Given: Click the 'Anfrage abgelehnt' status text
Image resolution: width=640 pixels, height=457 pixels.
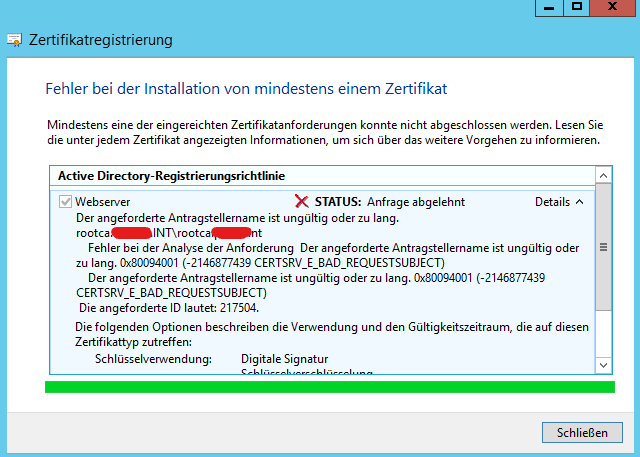Looking at the screenshot, I should pyautogui.click(x=416, y=202).
